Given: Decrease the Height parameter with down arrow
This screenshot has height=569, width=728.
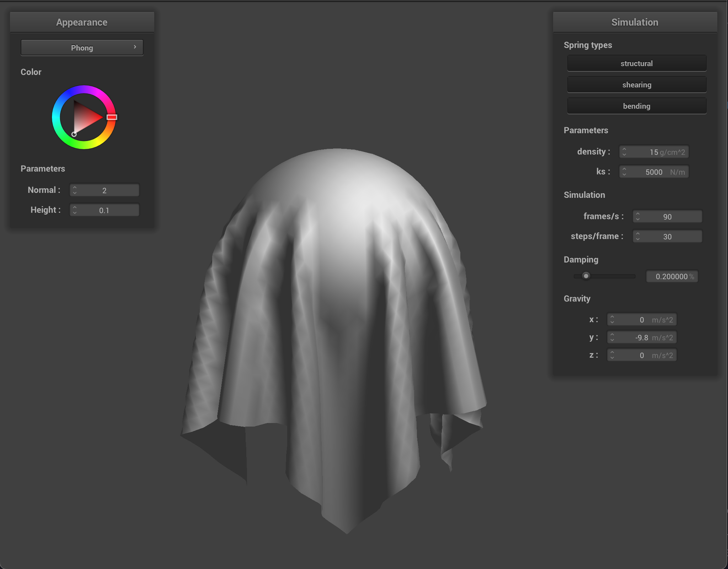Looking at the screenshot, I should tap(75, 213).
